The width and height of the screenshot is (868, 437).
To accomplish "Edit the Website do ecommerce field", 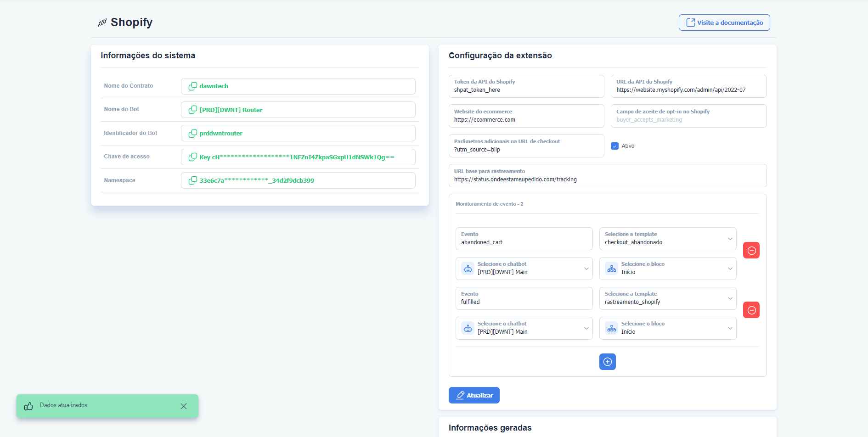I will 526,116.
